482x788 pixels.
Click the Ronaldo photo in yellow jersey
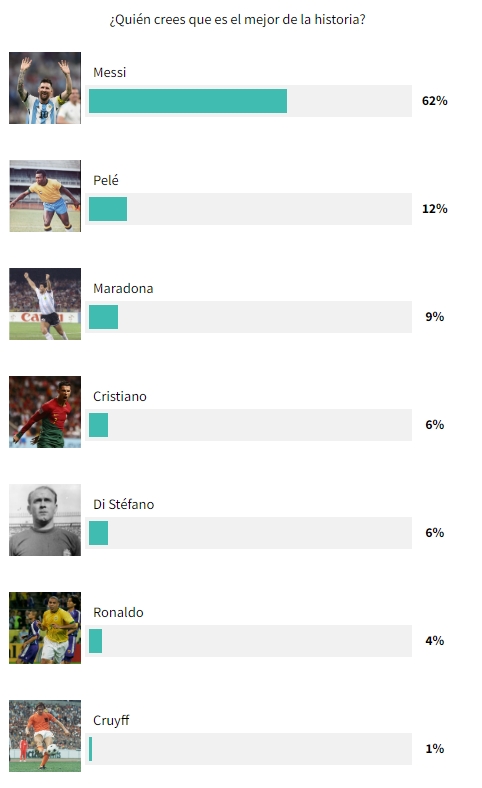[x=45, y=628]
